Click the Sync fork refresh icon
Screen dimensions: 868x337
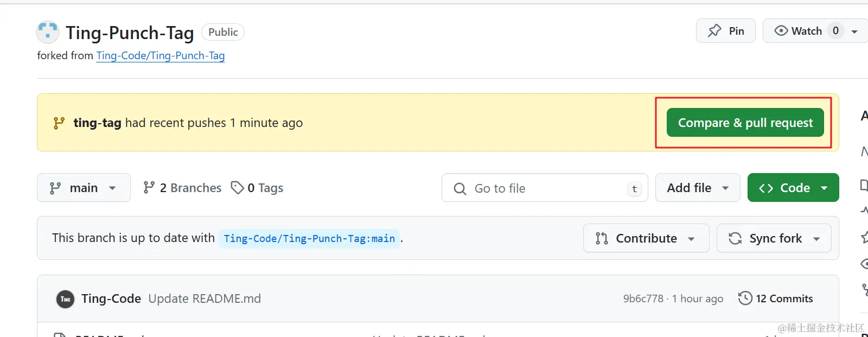click(735, 238)
